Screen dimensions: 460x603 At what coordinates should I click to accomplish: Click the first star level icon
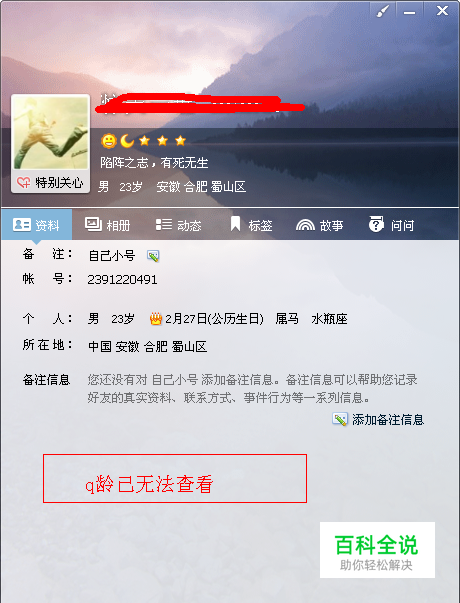click(x=145, y=141)
